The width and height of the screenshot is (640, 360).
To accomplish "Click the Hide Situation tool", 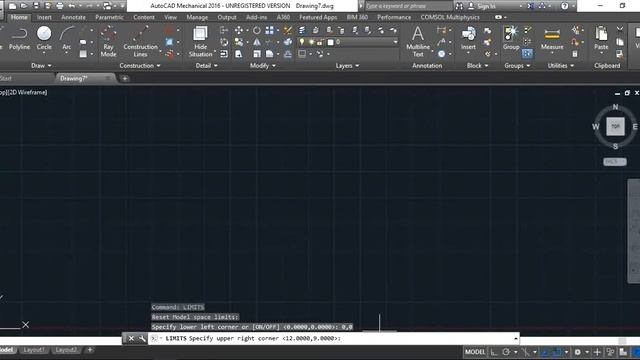I will coord(200,41).
